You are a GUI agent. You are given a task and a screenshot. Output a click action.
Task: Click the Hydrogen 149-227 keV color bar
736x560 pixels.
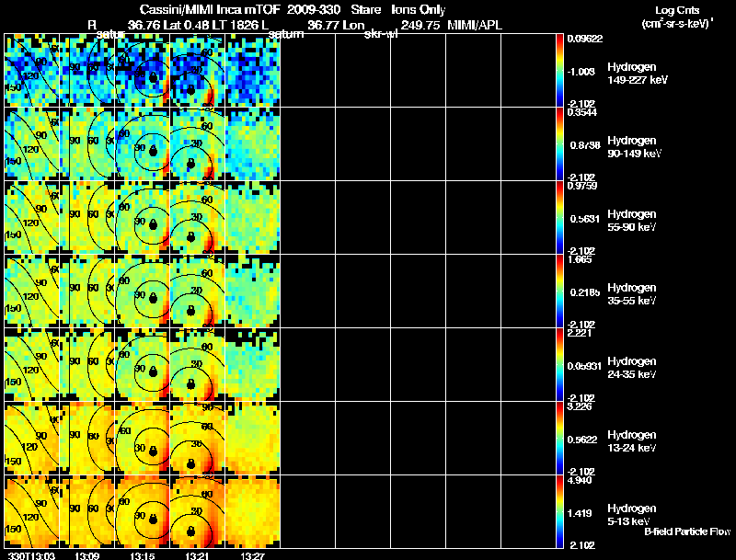tap(559, 71)
